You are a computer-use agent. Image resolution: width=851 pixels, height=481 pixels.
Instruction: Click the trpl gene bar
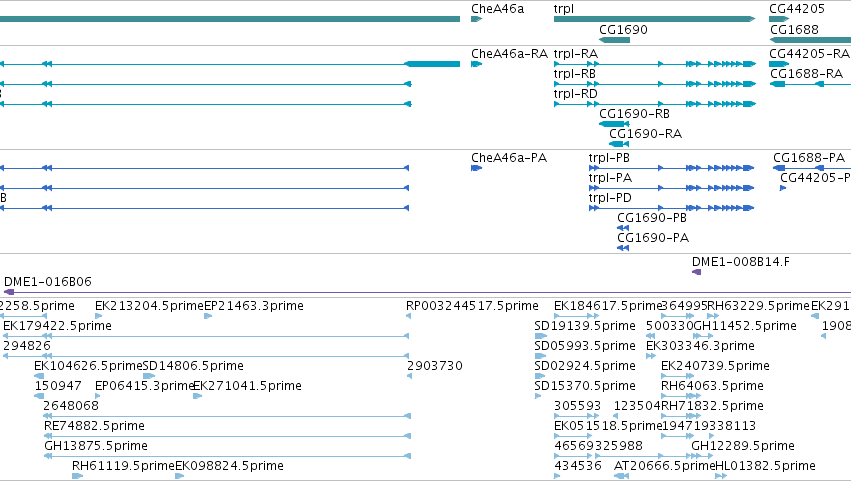pos(654,19)
